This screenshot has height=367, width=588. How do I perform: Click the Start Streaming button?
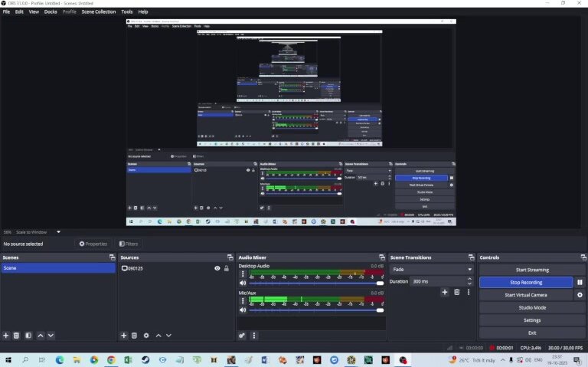pyautogui.click(x=532, y=270)
